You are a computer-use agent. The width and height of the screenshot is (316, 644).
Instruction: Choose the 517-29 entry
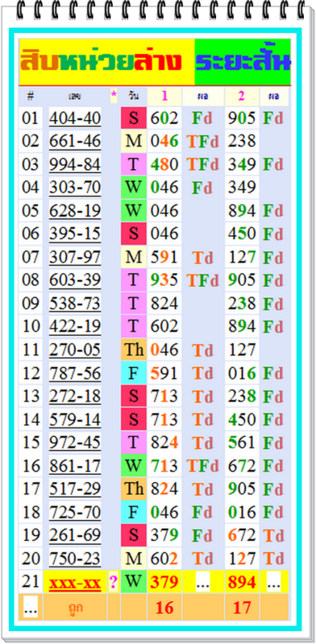pyautogui.click(x=75, y=489)
